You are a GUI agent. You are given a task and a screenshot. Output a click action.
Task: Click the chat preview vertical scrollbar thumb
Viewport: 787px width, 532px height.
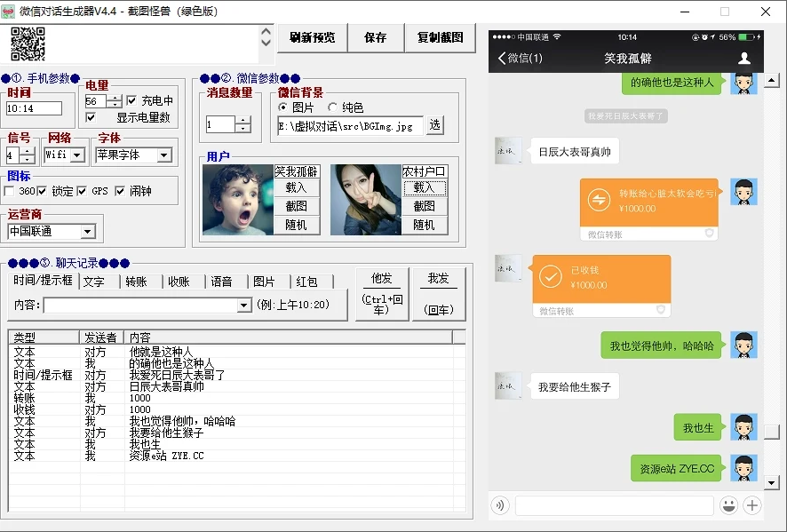click(771, 432)
